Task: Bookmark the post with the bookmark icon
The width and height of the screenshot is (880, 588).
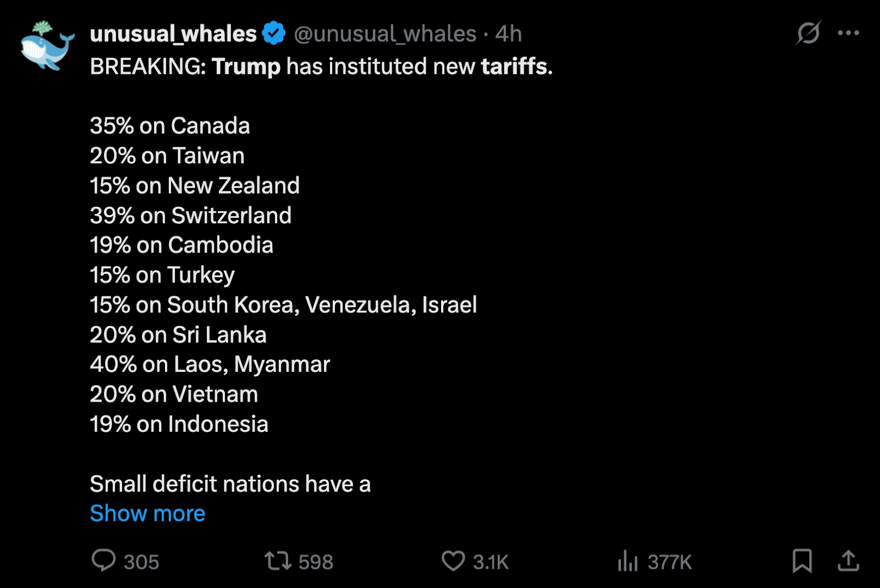Action: (802, 561)
